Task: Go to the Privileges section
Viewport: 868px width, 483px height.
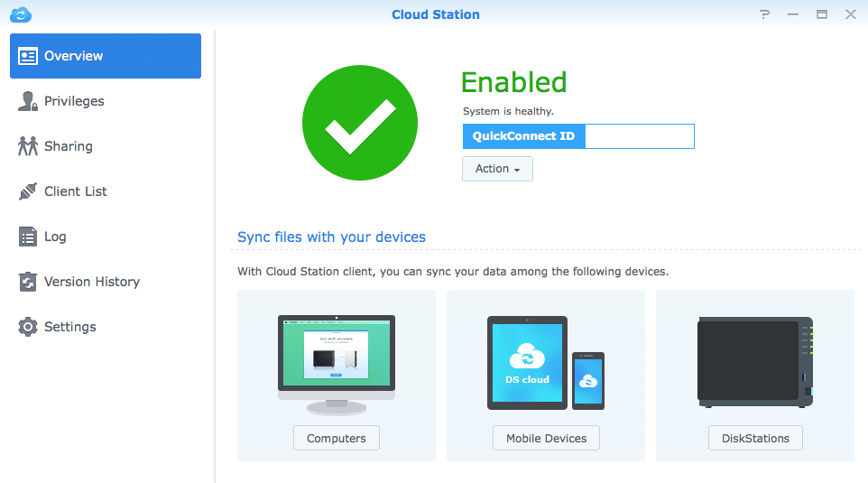Action: 106,101
